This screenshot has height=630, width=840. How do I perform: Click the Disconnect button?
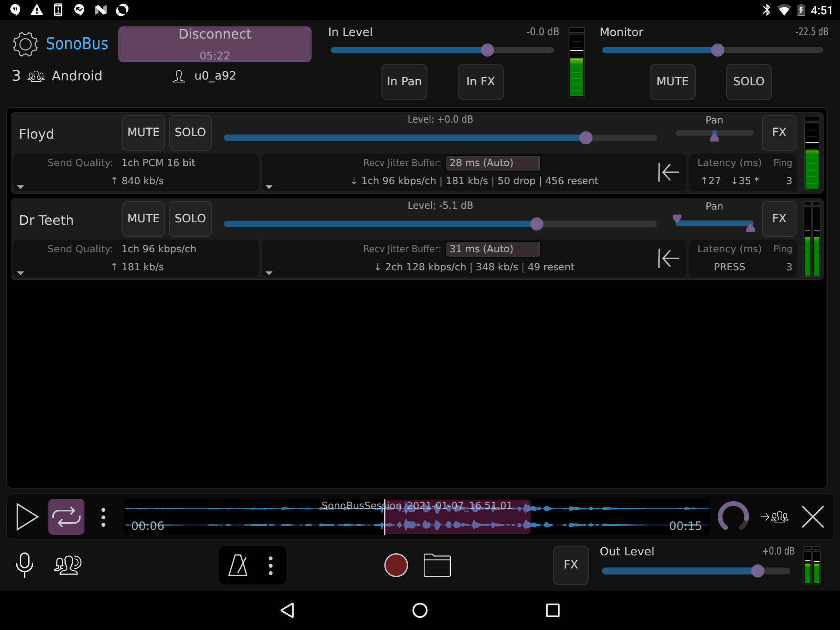pyautogui.click(x=215, y=44)
